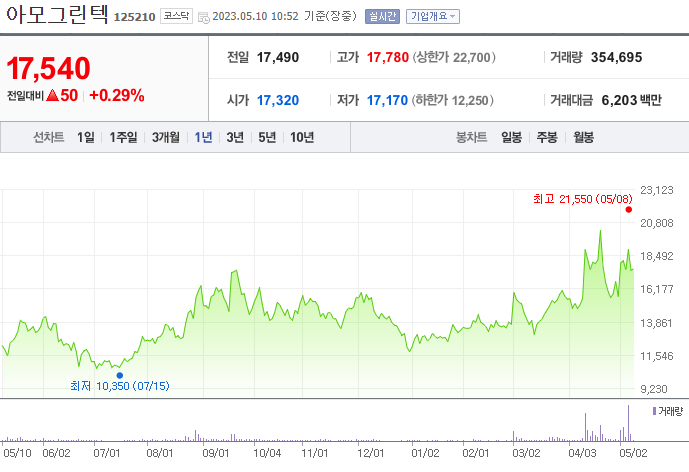Click the 9,230 y-axis label
Image resolution: width=689 pixels, height=472 pixels.
click(654, 389)
